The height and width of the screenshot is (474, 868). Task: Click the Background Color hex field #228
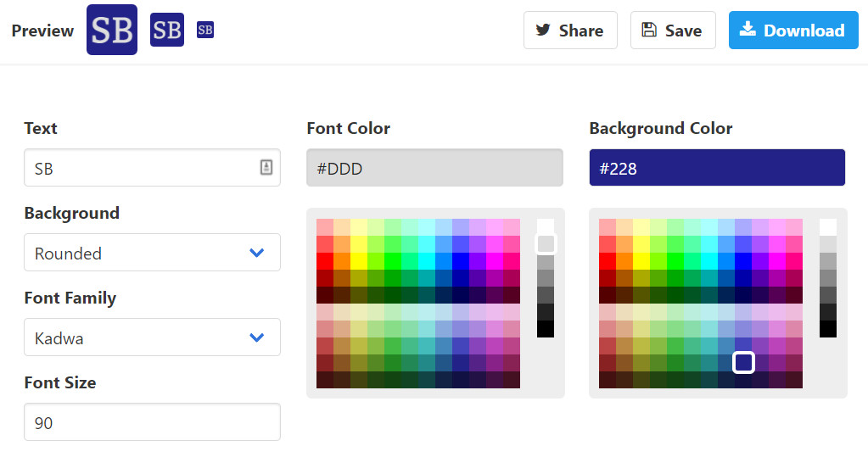[x=717, y=168]
